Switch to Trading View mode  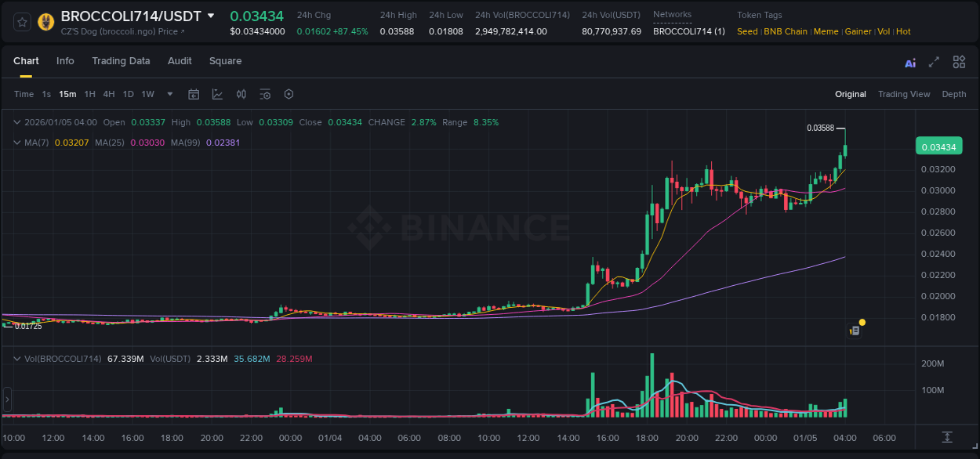(903, 94)
